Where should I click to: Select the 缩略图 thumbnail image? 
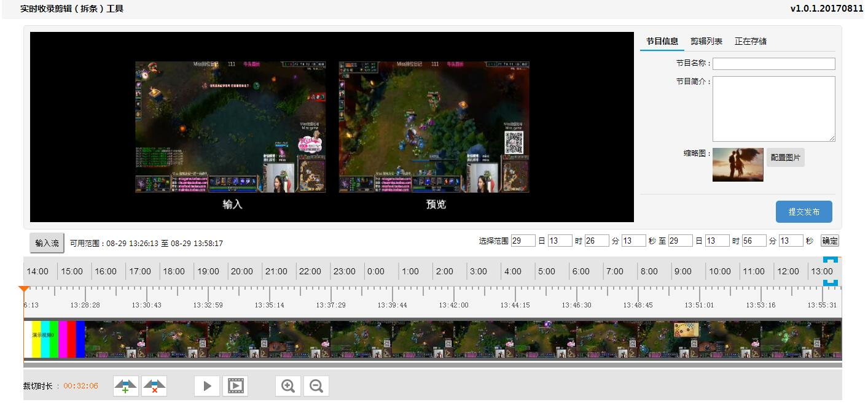click(x=738, y=164)
